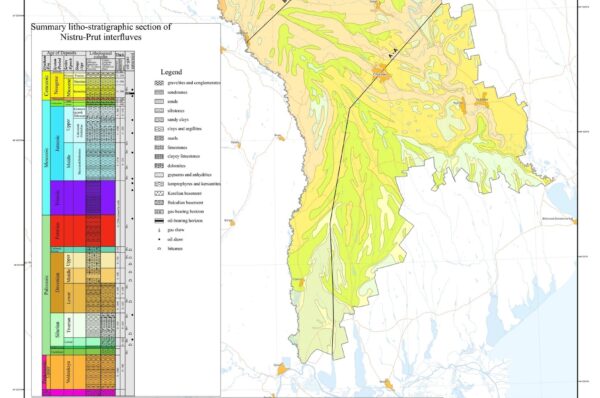Image resolution: width=600 pixels, height=398 pixels.
Task: Click the gravelites and conglomerates legend symbol
Action: click(x=159, y=83)
